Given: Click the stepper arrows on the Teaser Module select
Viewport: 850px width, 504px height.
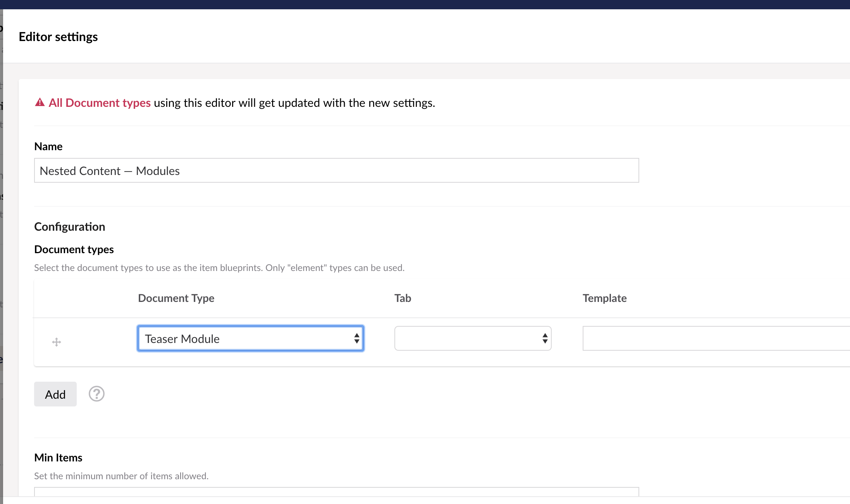Looking at the screenshot, I should coord(356,338).
